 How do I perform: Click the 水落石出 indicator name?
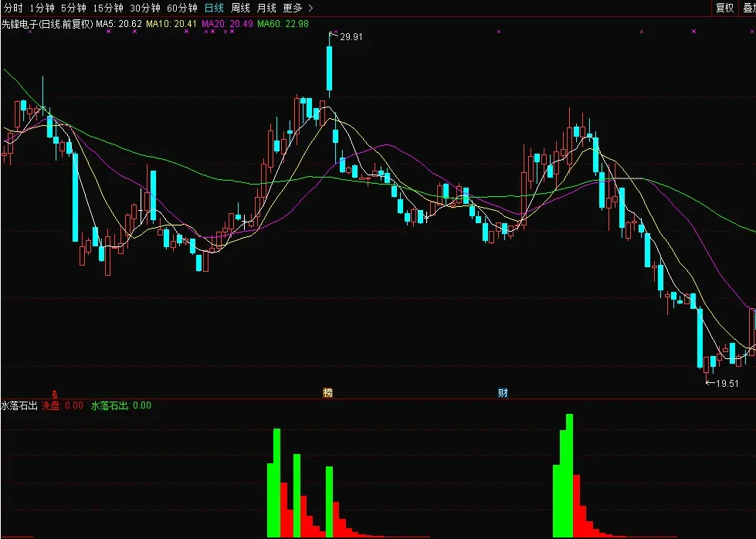[19, 405]
